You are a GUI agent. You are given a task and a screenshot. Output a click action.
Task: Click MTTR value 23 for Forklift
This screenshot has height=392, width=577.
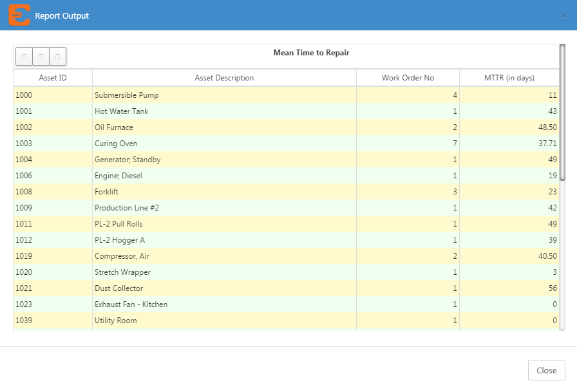click(x=553, y=192)
